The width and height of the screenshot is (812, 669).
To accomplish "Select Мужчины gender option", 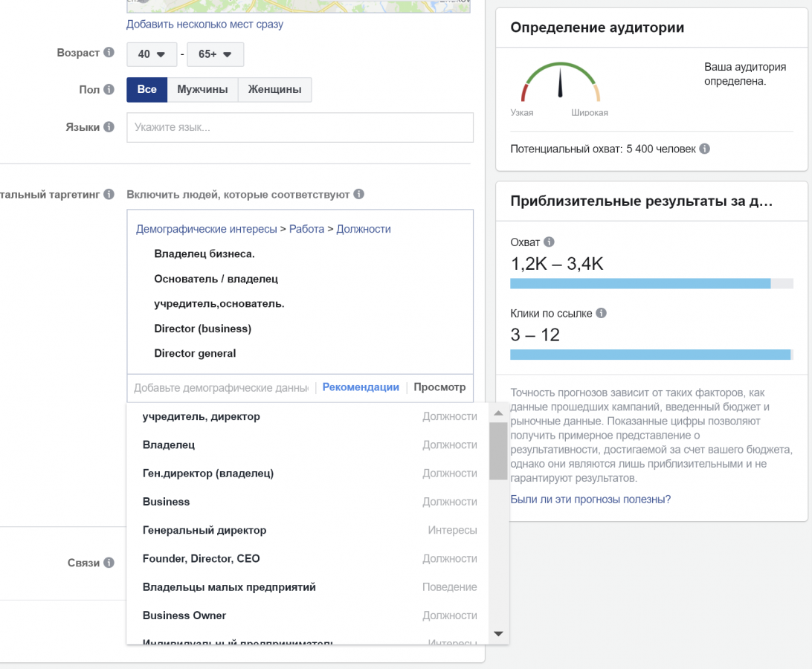I will click(202, 89).
